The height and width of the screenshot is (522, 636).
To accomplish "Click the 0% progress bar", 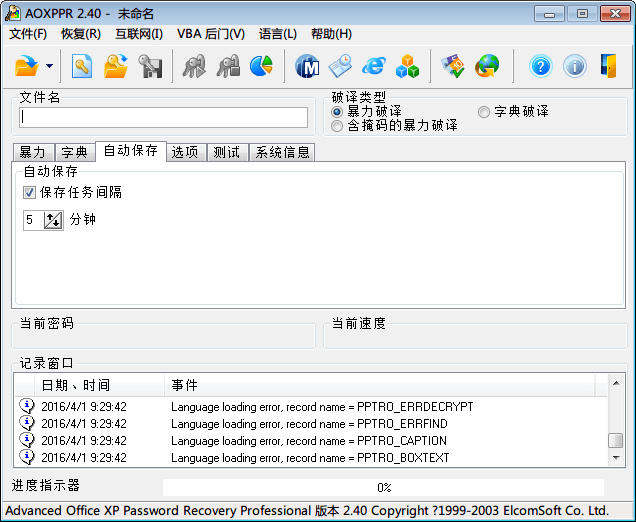I will (x=383, y=487).
